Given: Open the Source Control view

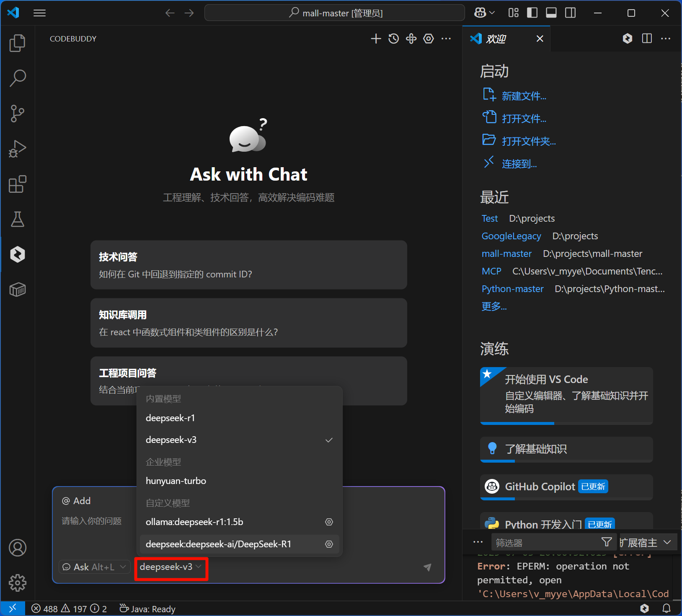Looking at the screenshot, I should pyautogui.click(x=17, y=114).
